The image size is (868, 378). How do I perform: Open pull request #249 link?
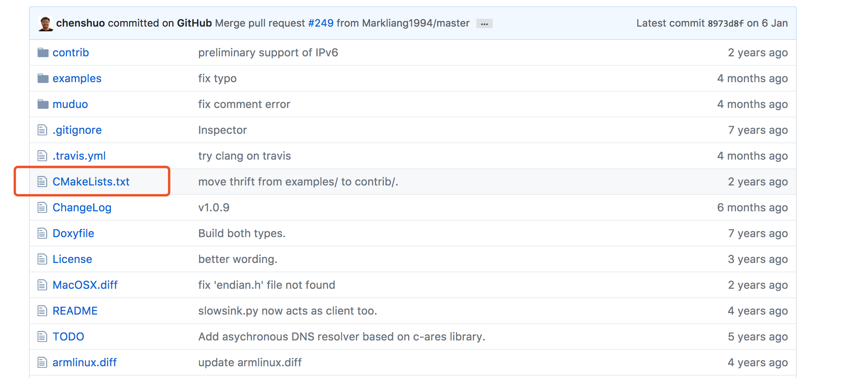320,23
